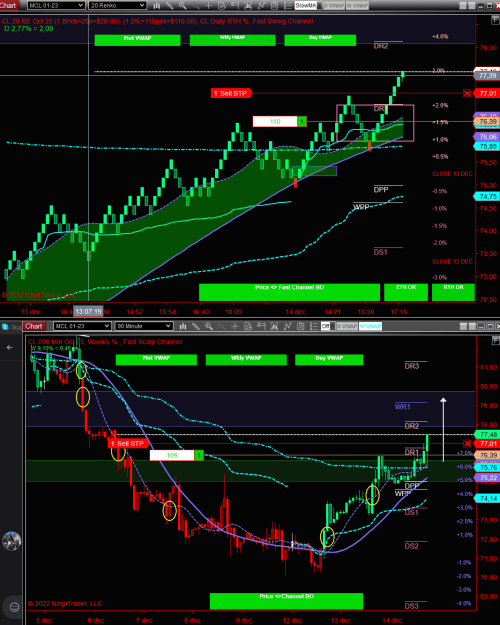Click zoom in magnifier on top chart
The image size is (500, 625).
(x=182, y=6)
